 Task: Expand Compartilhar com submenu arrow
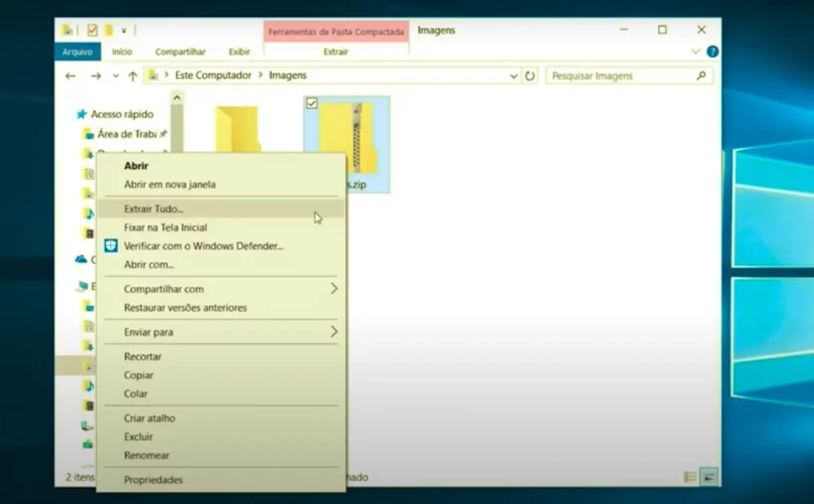click(334, 289)
